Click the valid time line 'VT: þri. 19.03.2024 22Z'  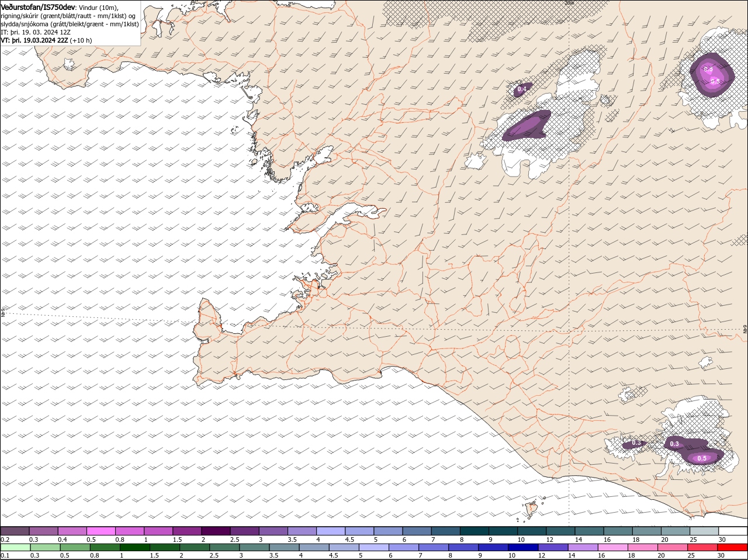(34, 40)
